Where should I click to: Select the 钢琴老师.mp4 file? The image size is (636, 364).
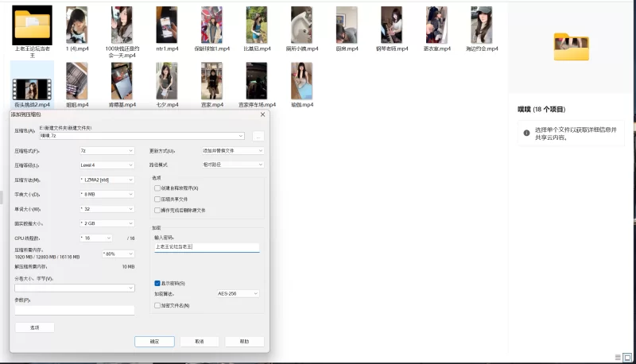tap(392, 25)
